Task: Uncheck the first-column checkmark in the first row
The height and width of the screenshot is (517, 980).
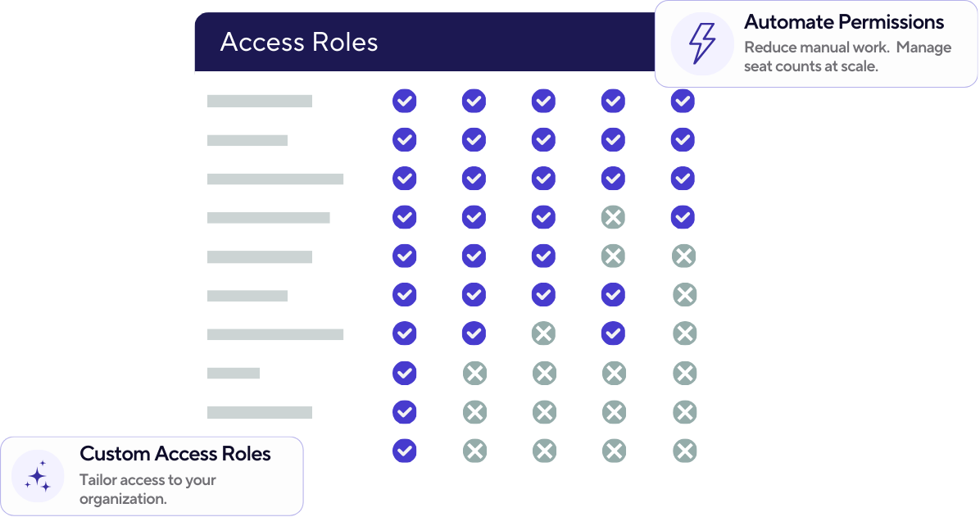Action: [x=404, y=101]
